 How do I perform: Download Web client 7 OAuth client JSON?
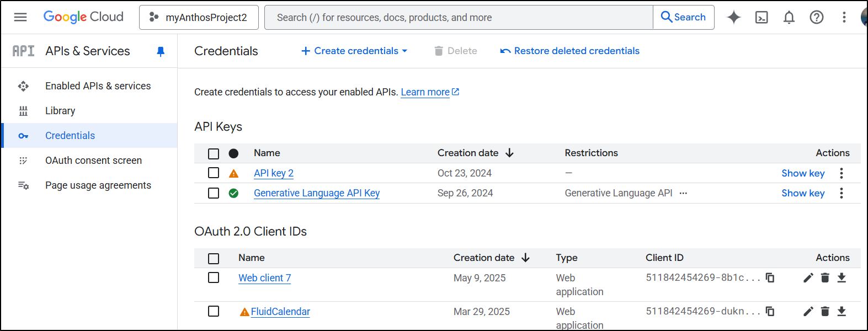pos(842,277)
